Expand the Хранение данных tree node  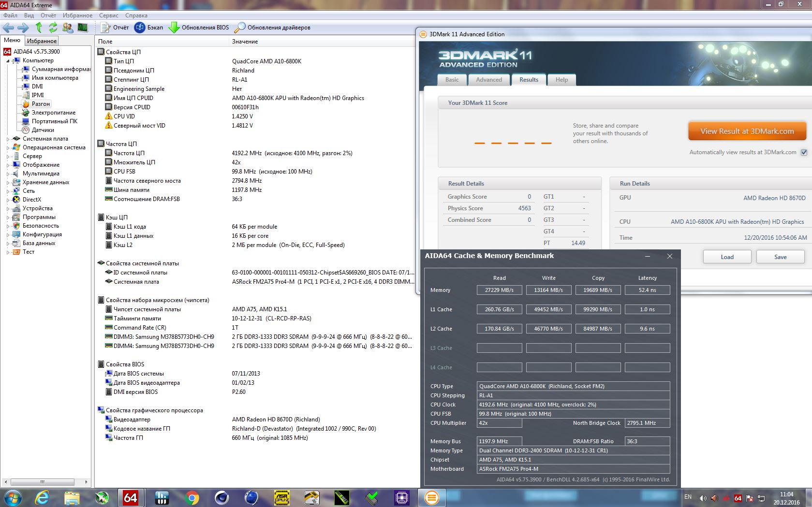coord(8,183)
